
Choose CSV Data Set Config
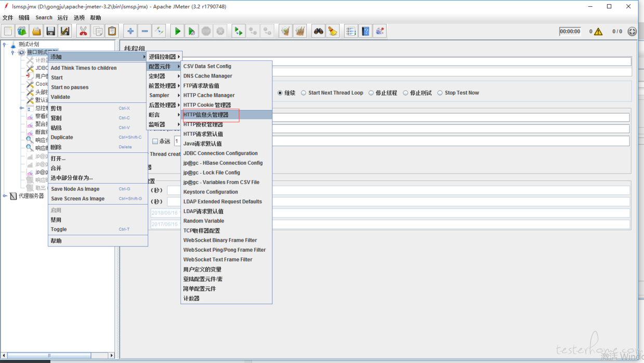click(226, 67)
